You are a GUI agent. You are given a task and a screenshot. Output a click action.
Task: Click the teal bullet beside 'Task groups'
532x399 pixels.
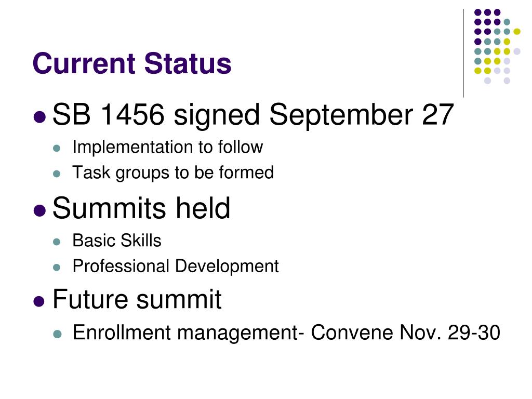[x=57, y=174]
